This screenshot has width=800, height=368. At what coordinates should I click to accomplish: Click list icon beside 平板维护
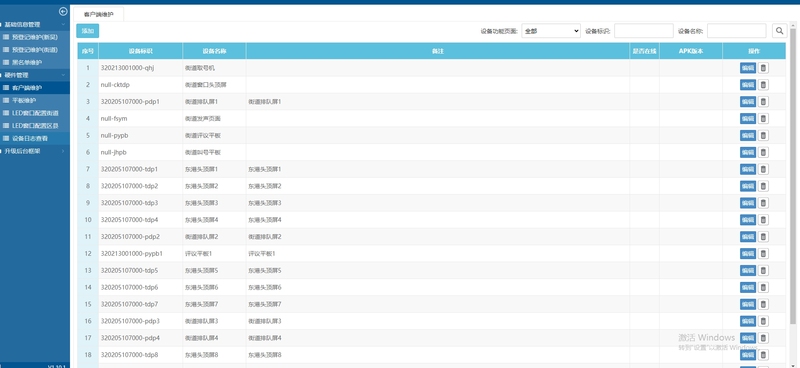coord(6,100)
